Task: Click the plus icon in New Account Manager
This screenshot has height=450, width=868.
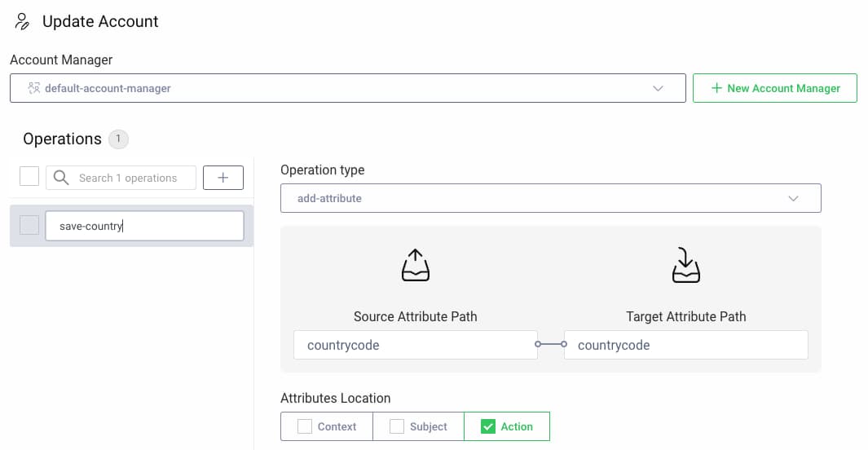Action: click(x=716, y=88)
